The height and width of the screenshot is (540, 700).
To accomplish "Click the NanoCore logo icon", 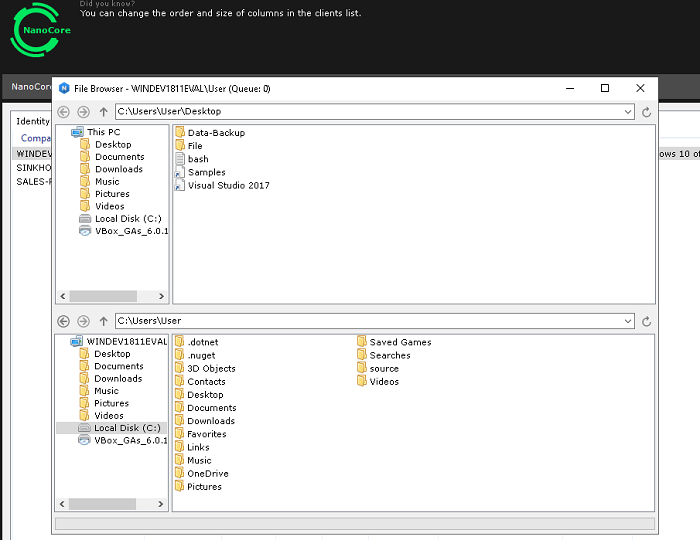I will point(37,32).
